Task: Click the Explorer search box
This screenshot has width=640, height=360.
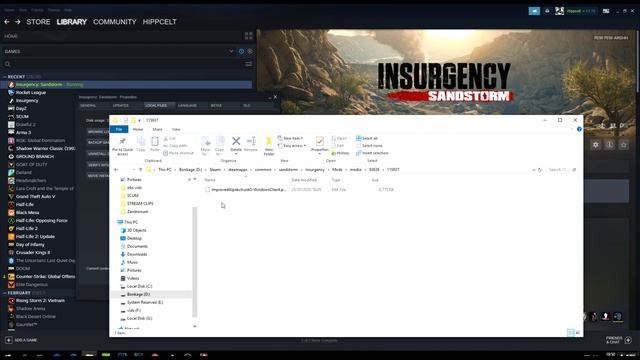Action: 562,170
